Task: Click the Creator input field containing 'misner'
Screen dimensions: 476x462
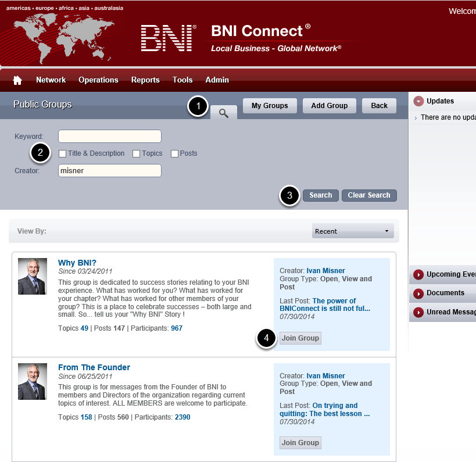Action: pos(109,171)
